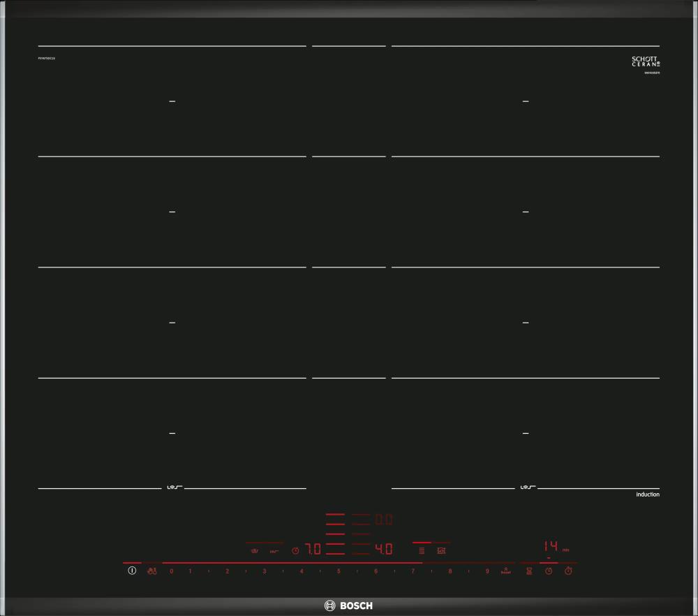
Task: Tap the MoveMode symbol beside FlexInduction symbol
Action: coord(441,550)
